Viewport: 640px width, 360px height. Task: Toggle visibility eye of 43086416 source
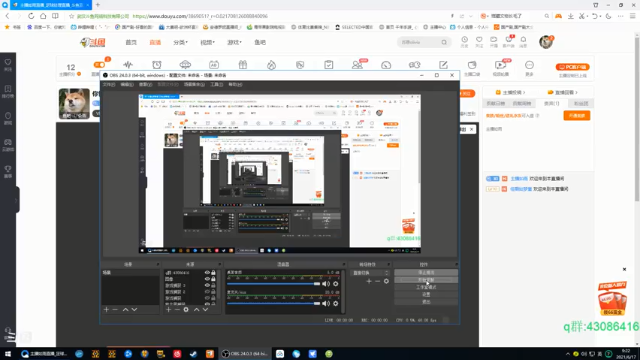[207, 273]
